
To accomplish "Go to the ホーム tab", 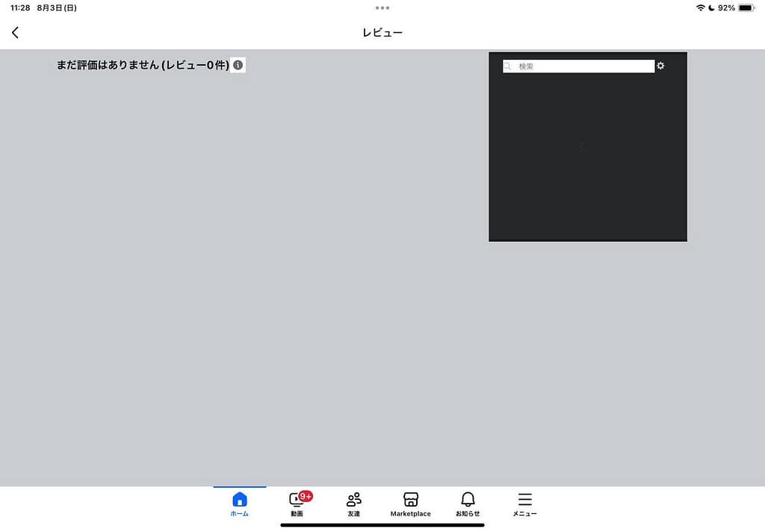I will coord(240,504).
